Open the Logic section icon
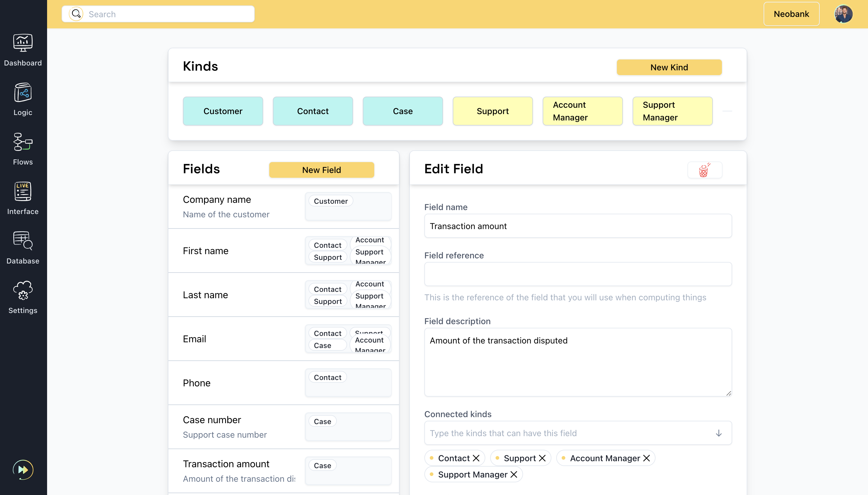 [x=23, y=92]
